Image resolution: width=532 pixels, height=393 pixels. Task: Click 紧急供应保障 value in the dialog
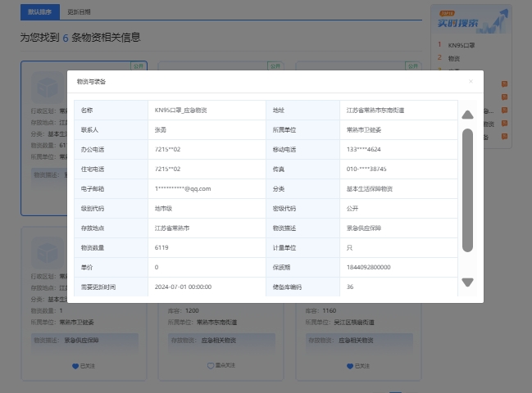[364, 228]
